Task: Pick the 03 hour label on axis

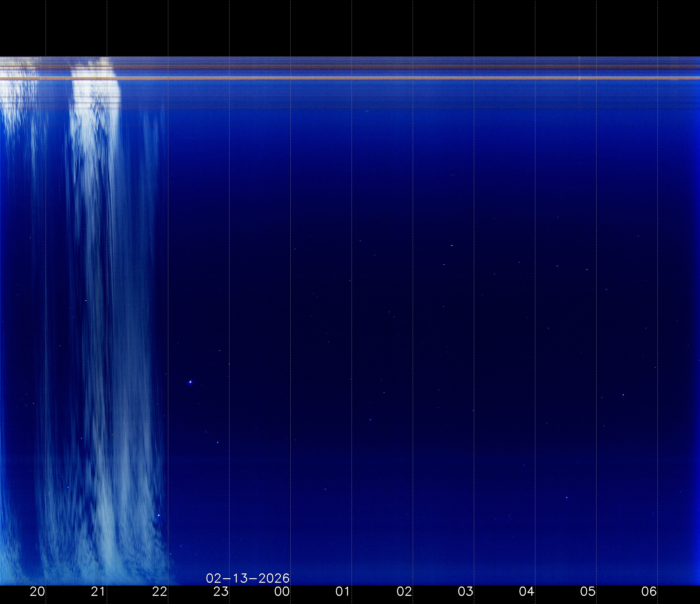Action: tap(465, 591)
